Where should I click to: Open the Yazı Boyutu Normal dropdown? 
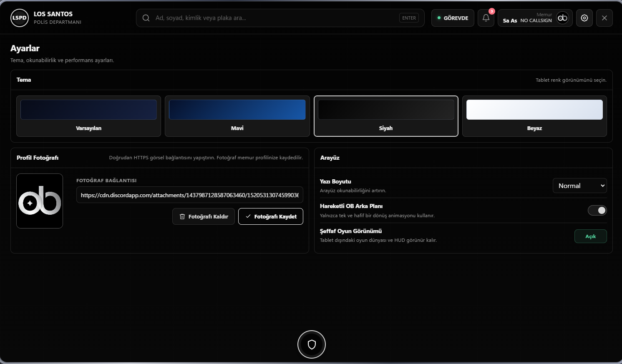(580, 186)
